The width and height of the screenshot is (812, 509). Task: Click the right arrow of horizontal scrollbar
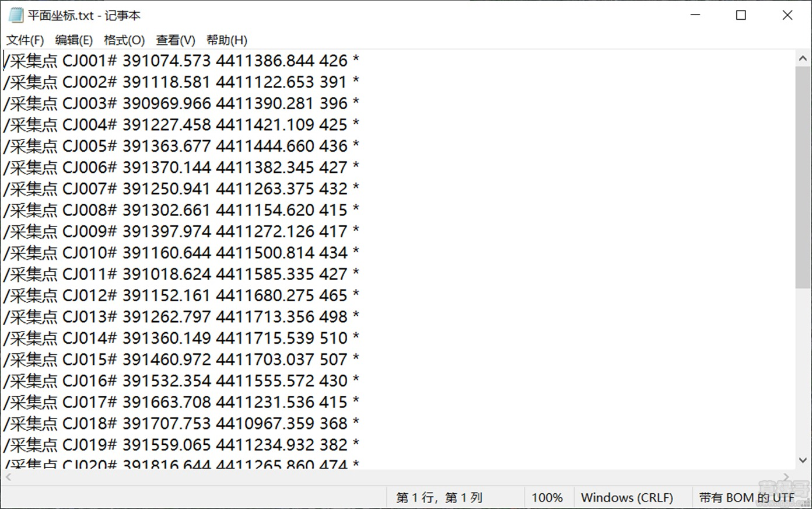click(x=786, y=477)
